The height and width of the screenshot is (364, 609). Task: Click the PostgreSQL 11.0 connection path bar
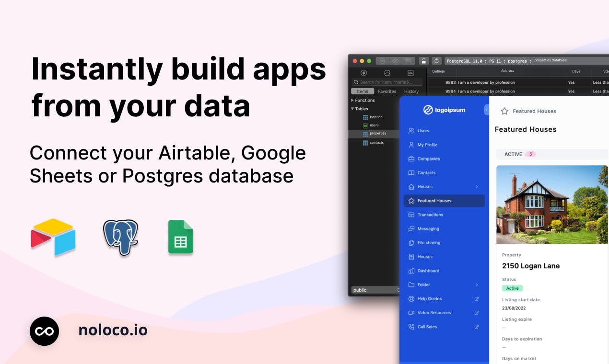click(x=527, y=61)
